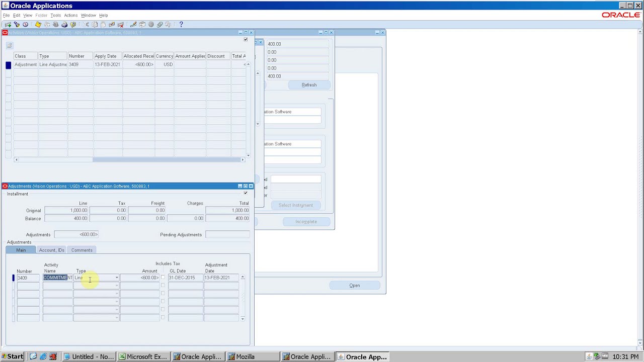Click the New record toolbar icon
The height and width of the screenshot is (362, 644).
click(x=8, y=24)
